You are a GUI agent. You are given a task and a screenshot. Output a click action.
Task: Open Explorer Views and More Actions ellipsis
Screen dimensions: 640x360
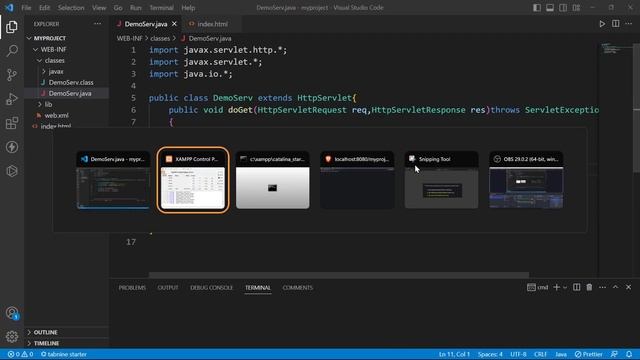tap(98, 24)
